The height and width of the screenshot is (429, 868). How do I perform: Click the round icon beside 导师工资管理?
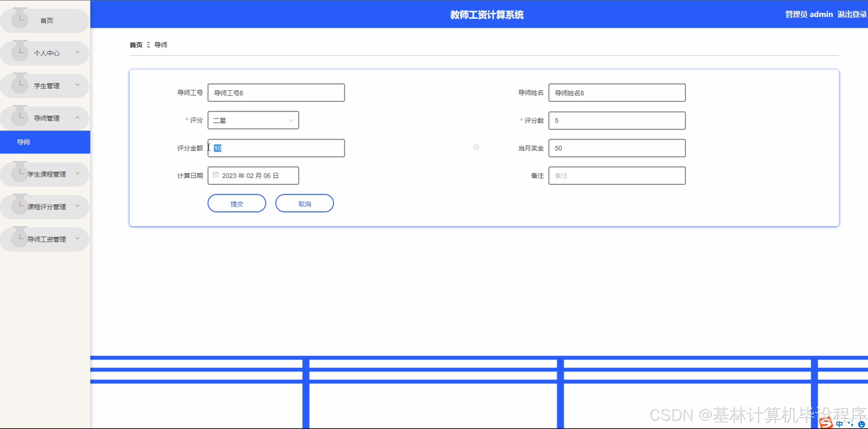(20, 238)
